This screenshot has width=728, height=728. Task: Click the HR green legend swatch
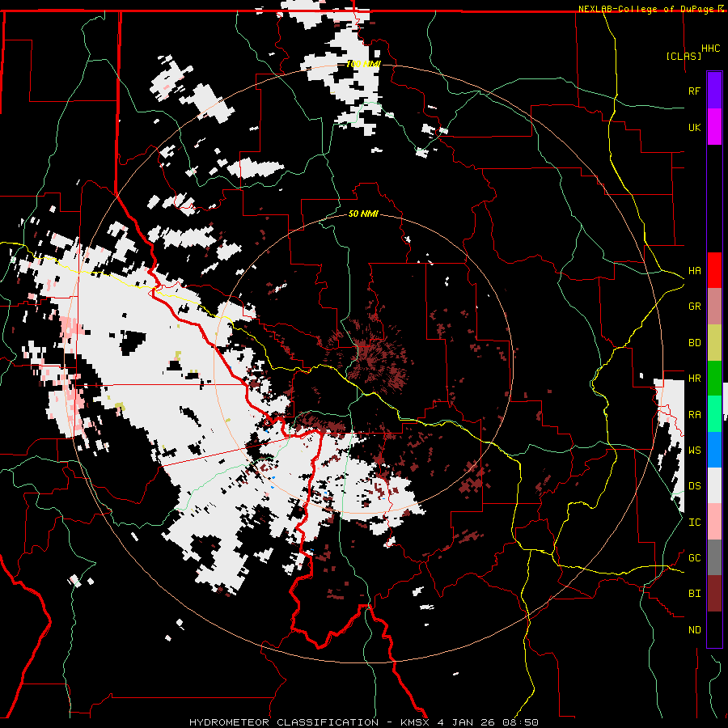click(714, 378)
